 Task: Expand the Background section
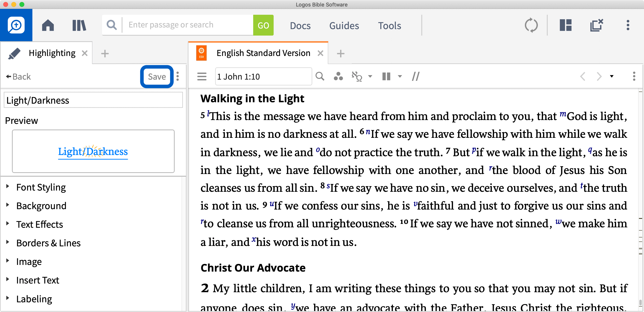point(7,205)
